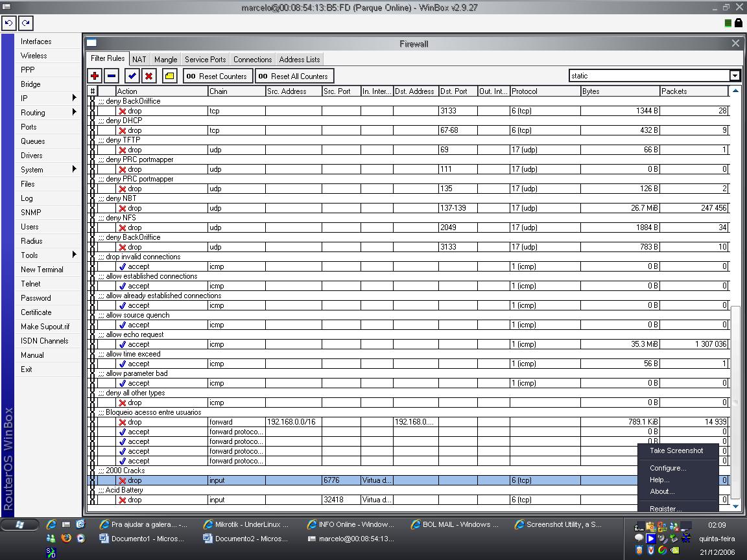Click the Action column header
The width and height of the screenshot is (747, 560).
[x=161, y=91]
